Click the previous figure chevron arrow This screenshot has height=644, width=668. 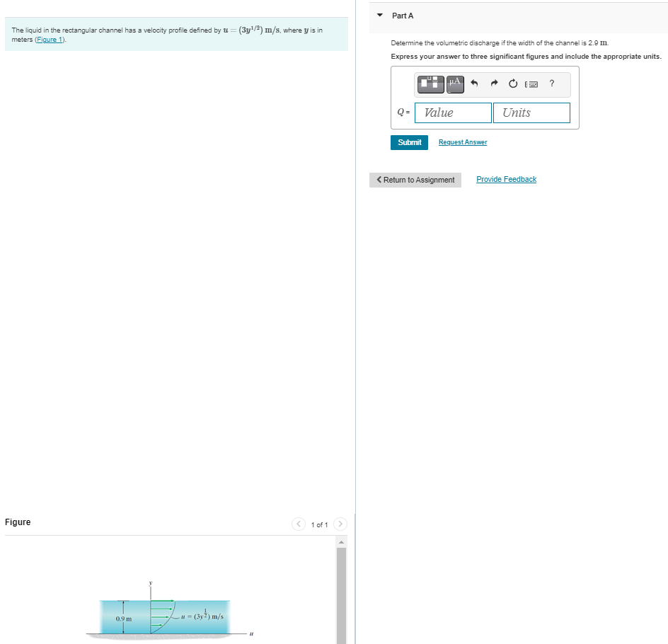coord(299,524)
